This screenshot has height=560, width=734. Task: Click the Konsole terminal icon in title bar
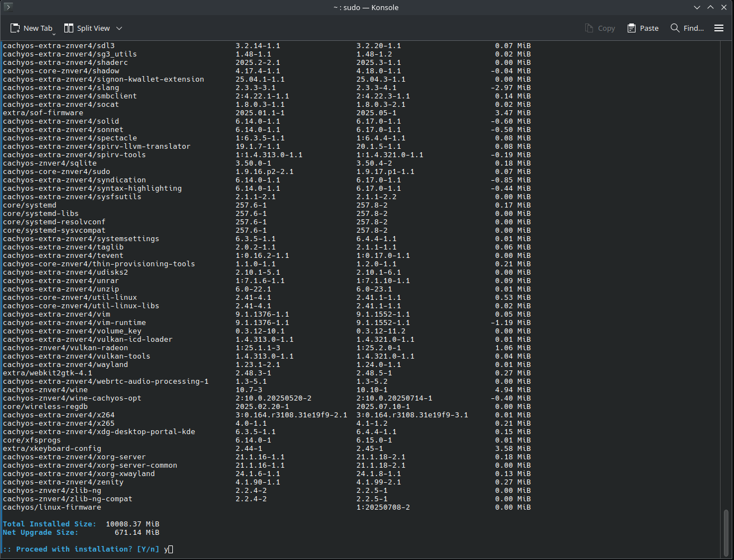(x=8, y=7)
